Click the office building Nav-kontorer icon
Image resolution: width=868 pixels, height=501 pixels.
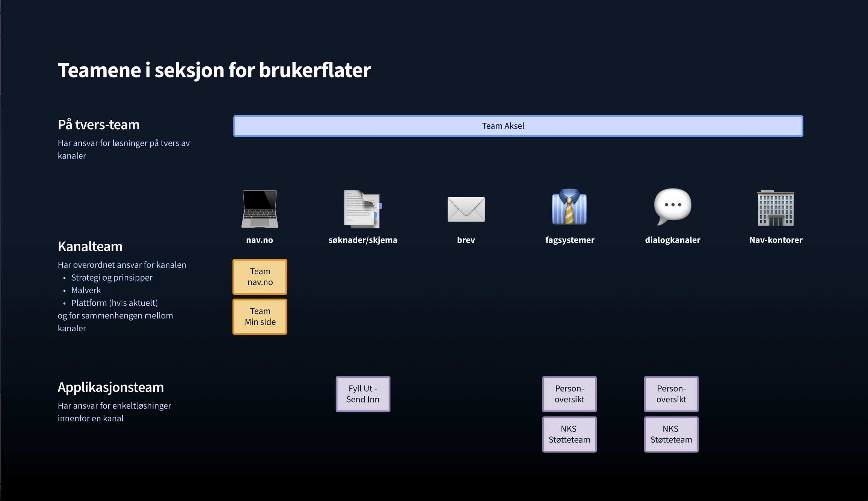click(776, 208)
